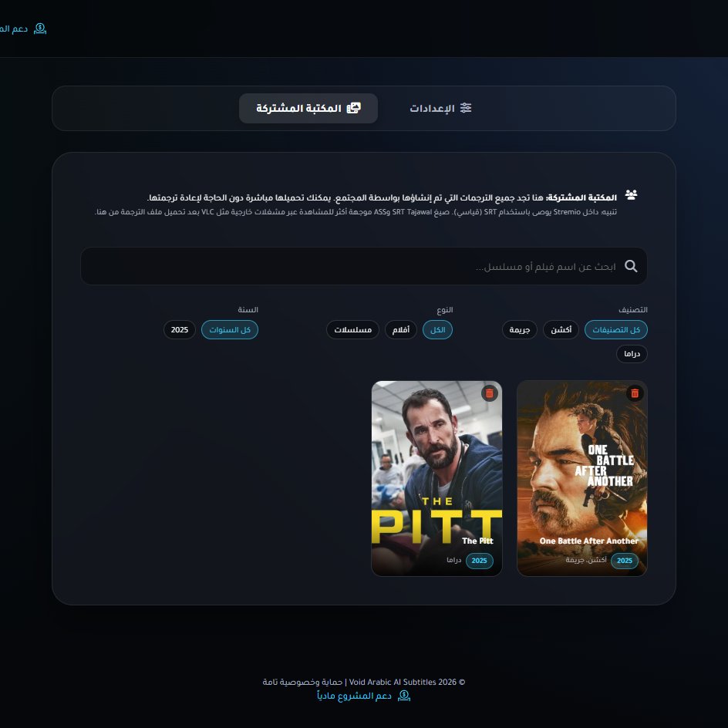Select الكل type filter
This screenshot has height=728, width=728.
tap(437, 329)
